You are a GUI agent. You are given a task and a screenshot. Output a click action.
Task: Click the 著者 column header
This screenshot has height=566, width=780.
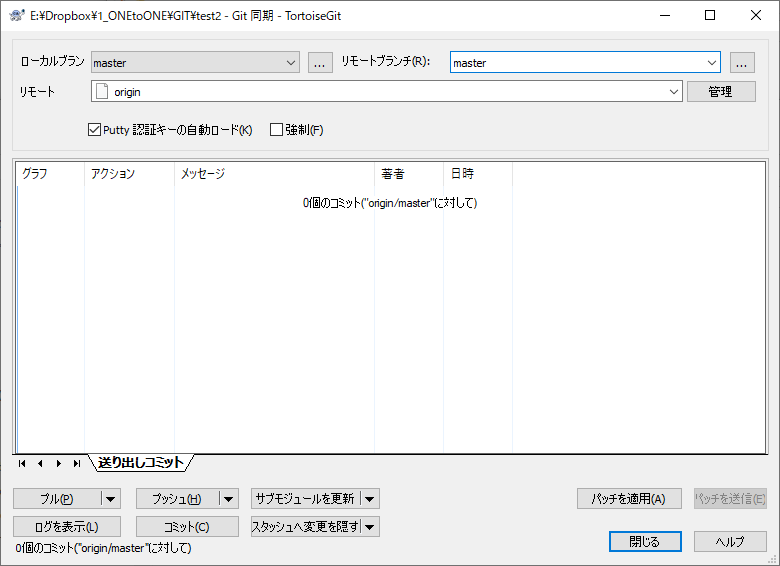tap(409, 174)
